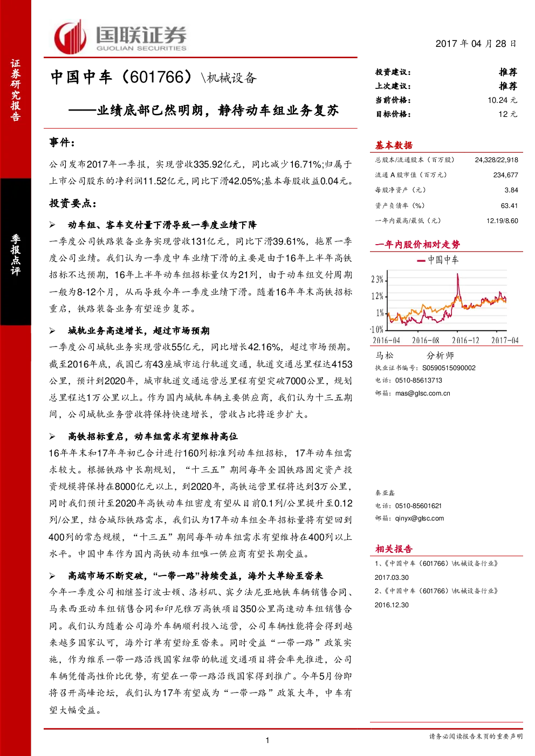Screen dimensions: 535x756
Task: Click the email mas@glsc.com.cn
Action: pyautogui.click(x=422, y=393)
